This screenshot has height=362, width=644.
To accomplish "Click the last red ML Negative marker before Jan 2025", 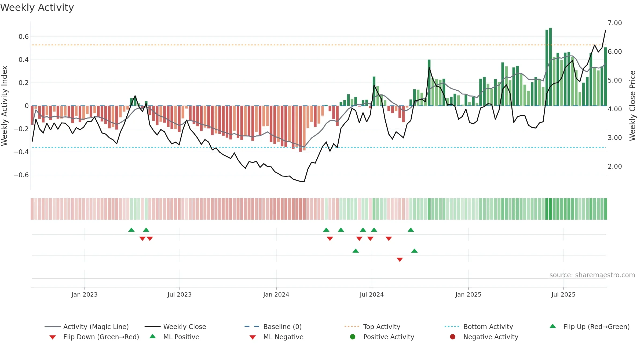I will pos(400,260).
